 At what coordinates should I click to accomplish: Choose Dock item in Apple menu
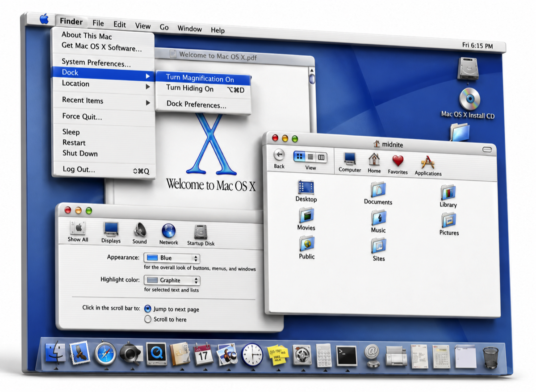coord(103,73)
